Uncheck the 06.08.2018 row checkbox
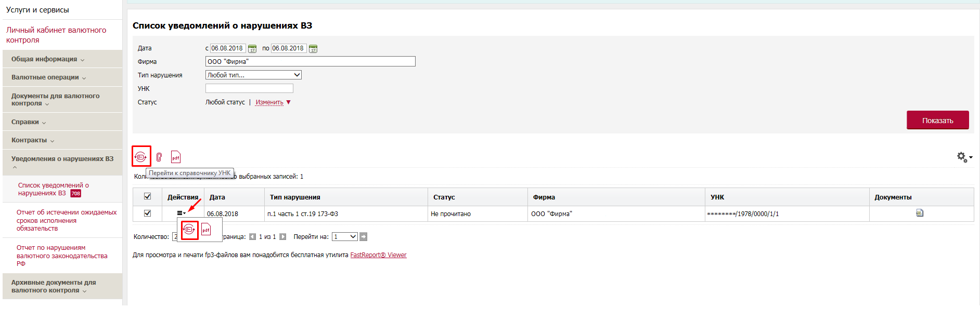The width and height of the screenshot is (980, 334). pos(148,213)
